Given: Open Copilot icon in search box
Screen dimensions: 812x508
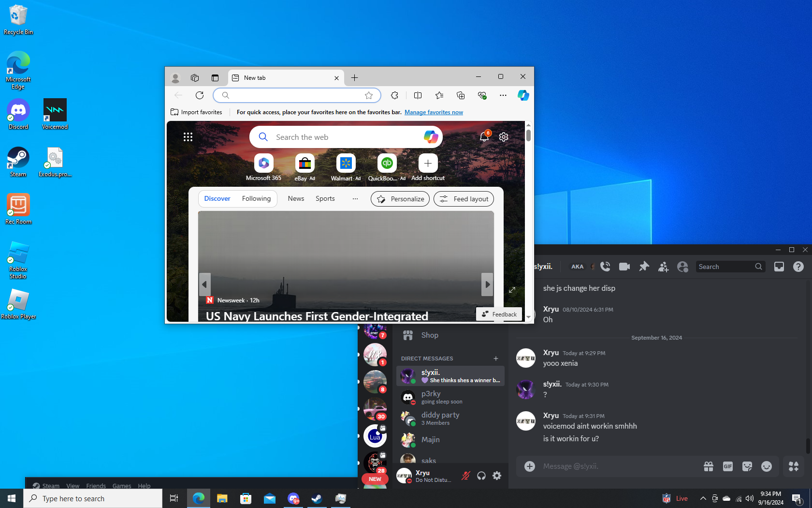Looking at the screenshot, I should (x=431, y=137).
